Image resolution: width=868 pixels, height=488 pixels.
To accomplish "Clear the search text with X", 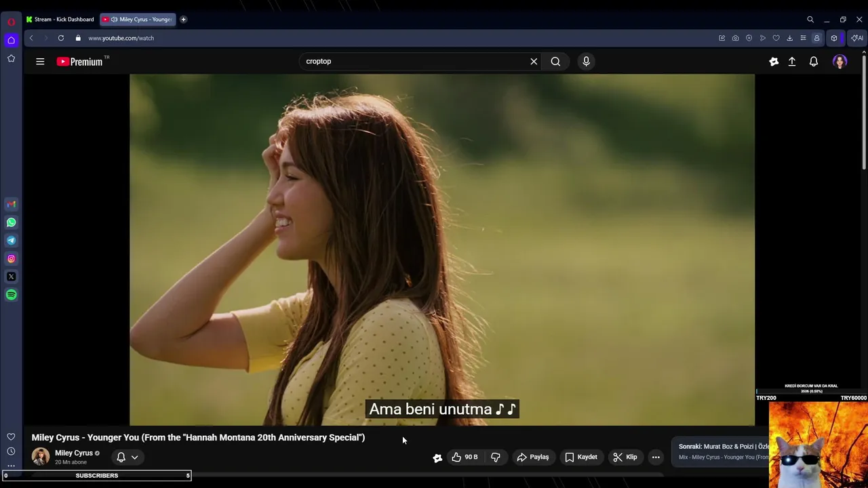I will [x=534, y=61].
